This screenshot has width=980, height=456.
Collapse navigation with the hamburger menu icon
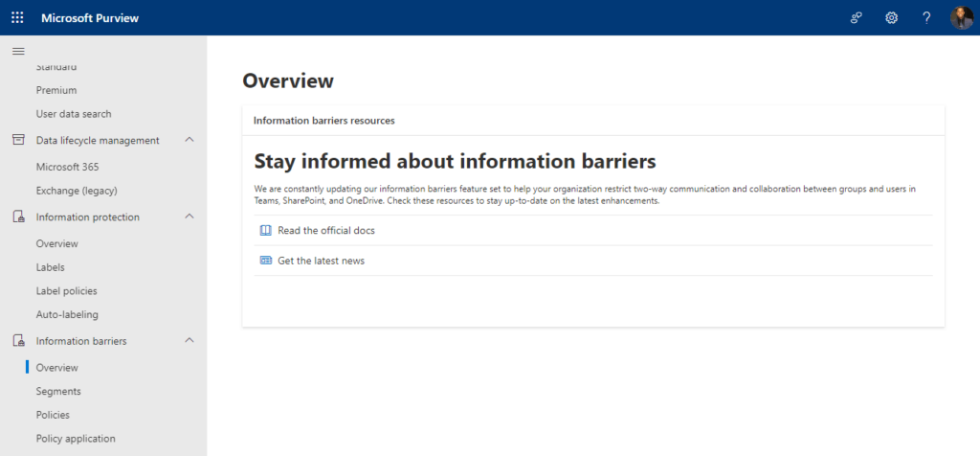[x=19, y=51]
